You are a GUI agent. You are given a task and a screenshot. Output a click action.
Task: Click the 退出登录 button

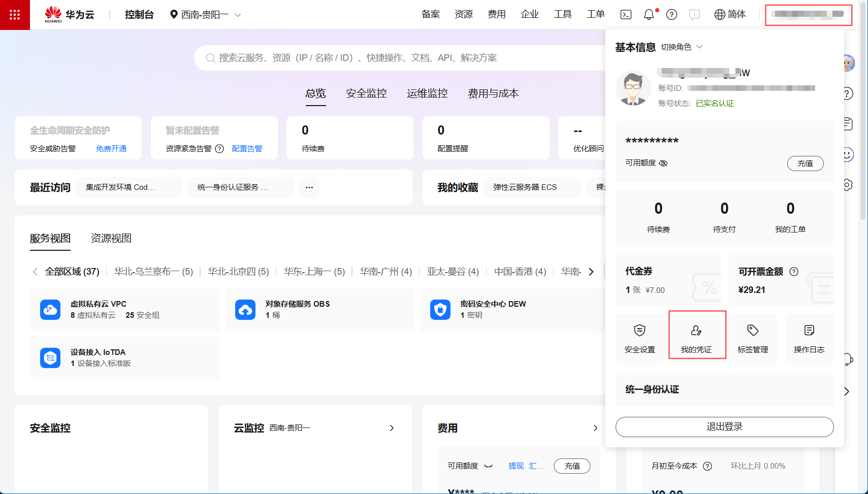(x=725, y=427)
